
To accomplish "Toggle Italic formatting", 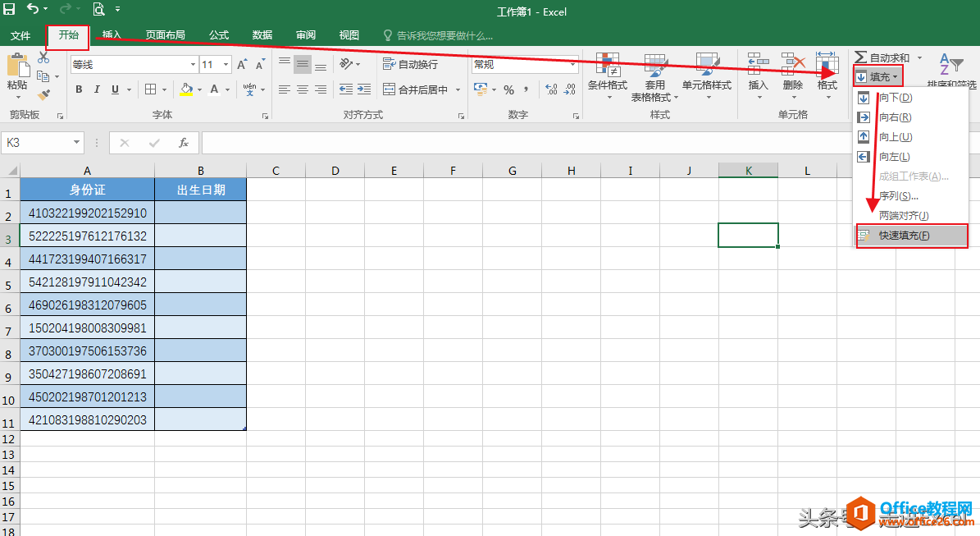I will [97, 89].
